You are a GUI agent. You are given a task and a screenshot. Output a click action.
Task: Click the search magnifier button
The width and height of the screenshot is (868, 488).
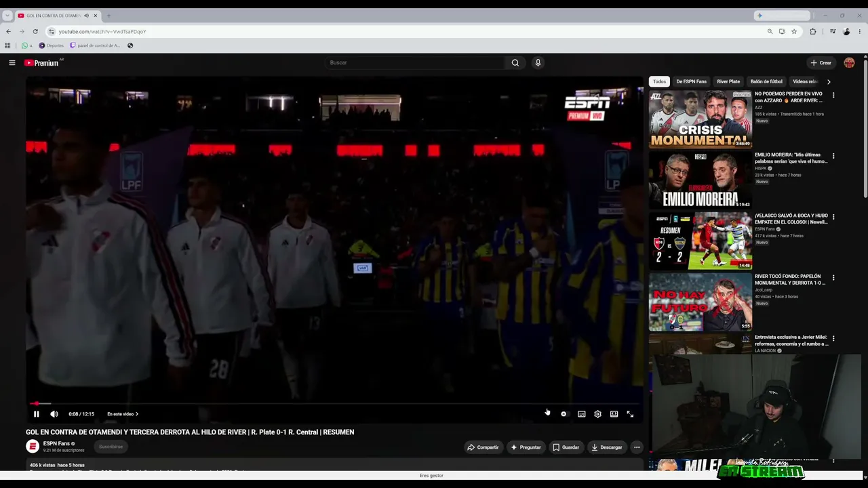(x=515, y=62)
